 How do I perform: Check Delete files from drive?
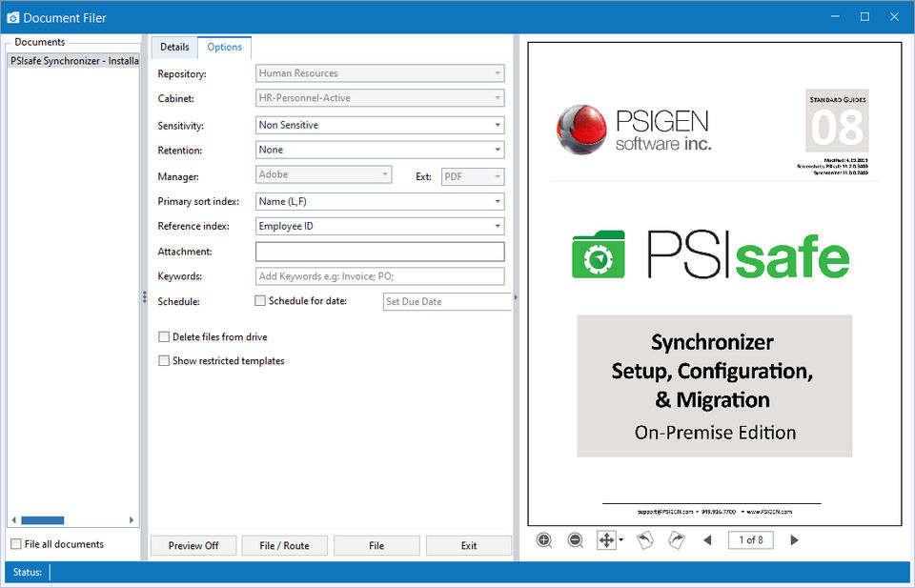[164, 336]
